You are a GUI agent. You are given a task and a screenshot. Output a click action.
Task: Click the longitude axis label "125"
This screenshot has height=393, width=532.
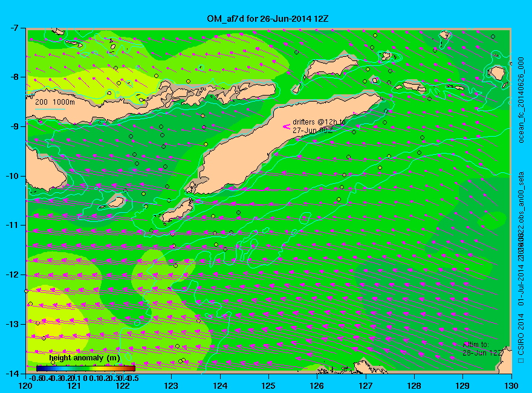point(268,386)
